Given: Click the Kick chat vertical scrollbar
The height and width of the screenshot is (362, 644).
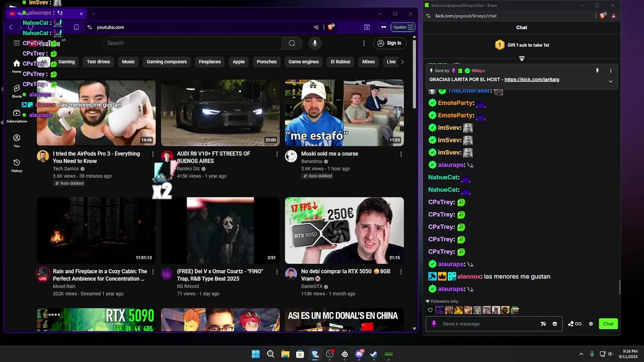Looking at the screenshot, I should 619,288.
